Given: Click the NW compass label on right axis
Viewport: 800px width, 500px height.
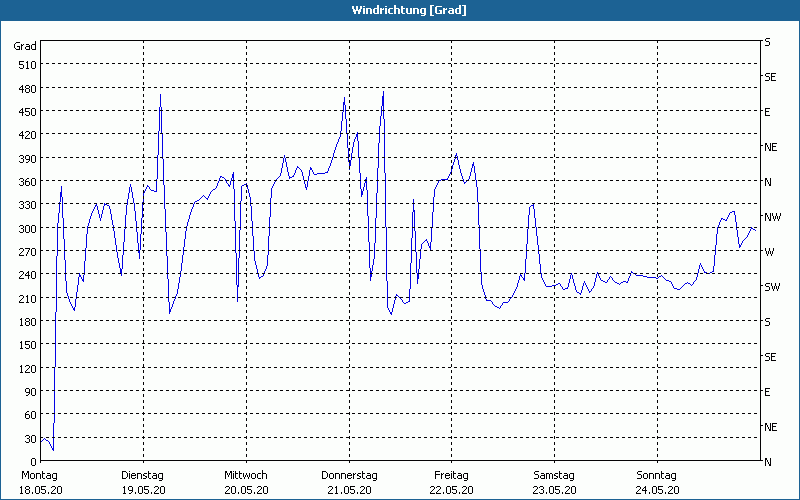Looking at the screenshot, I should pos(771,217).
